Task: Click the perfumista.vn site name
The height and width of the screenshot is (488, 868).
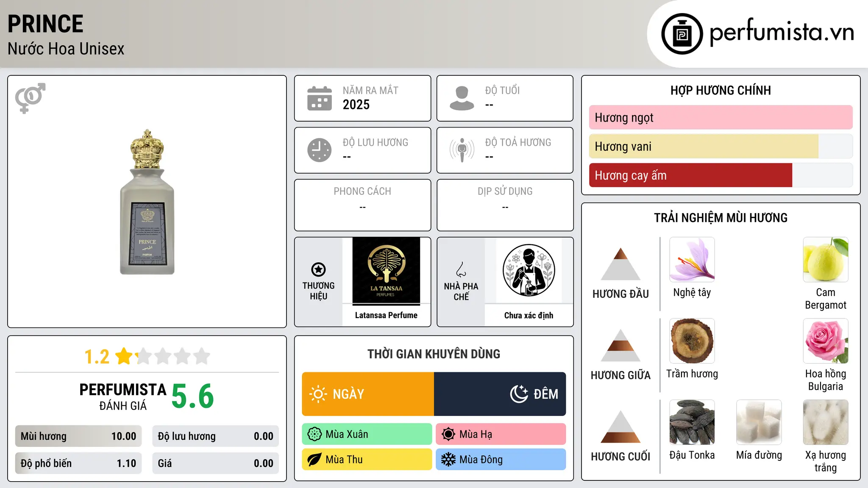Action: 782,32
